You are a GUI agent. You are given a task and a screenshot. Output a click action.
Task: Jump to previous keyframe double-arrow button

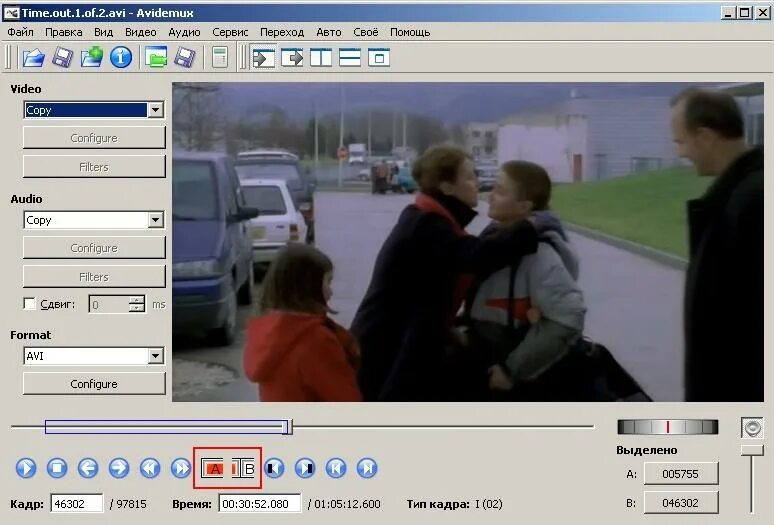point(150,468)
